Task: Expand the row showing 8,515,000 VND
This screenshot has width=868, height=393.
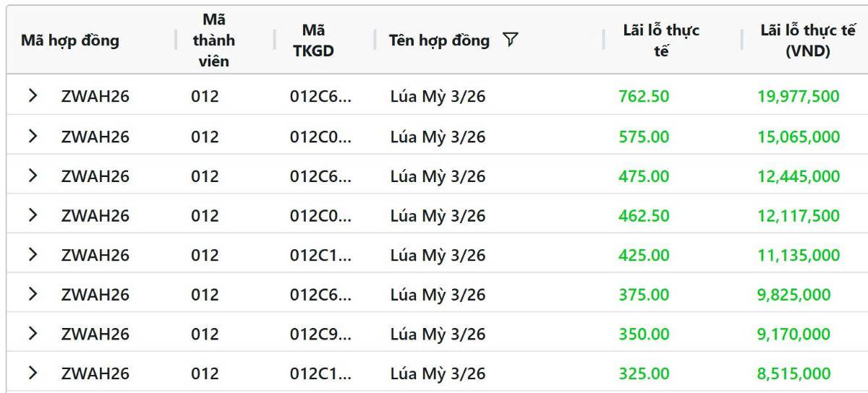Action: pyautogui.click(x=33, y=373)
